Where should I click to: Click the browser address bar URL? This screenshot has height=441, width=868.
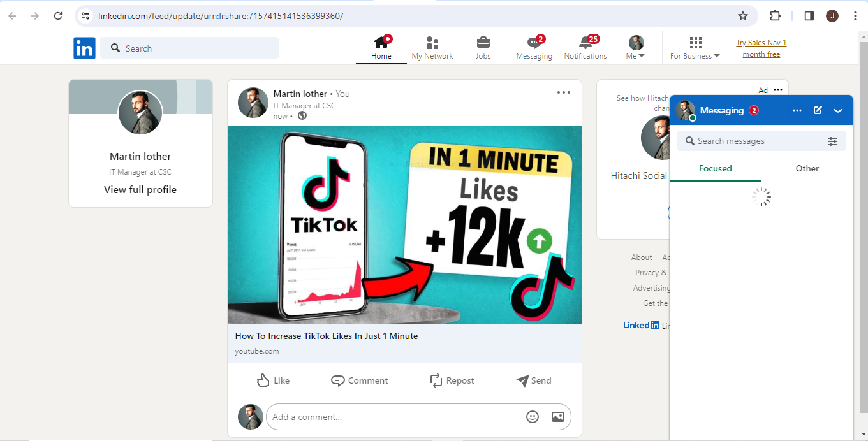point(221,16)
